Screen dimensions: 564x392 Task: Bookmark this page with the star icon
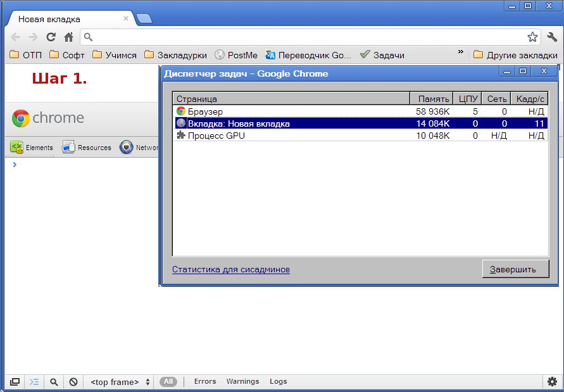coord(532,37)
